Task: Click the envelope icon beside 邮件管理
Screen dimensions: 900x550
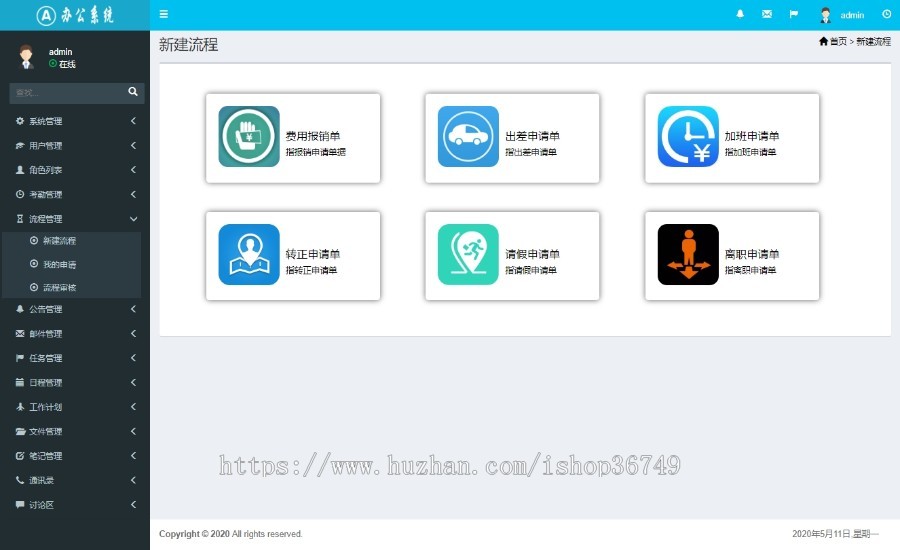Action: pos(20,334)
